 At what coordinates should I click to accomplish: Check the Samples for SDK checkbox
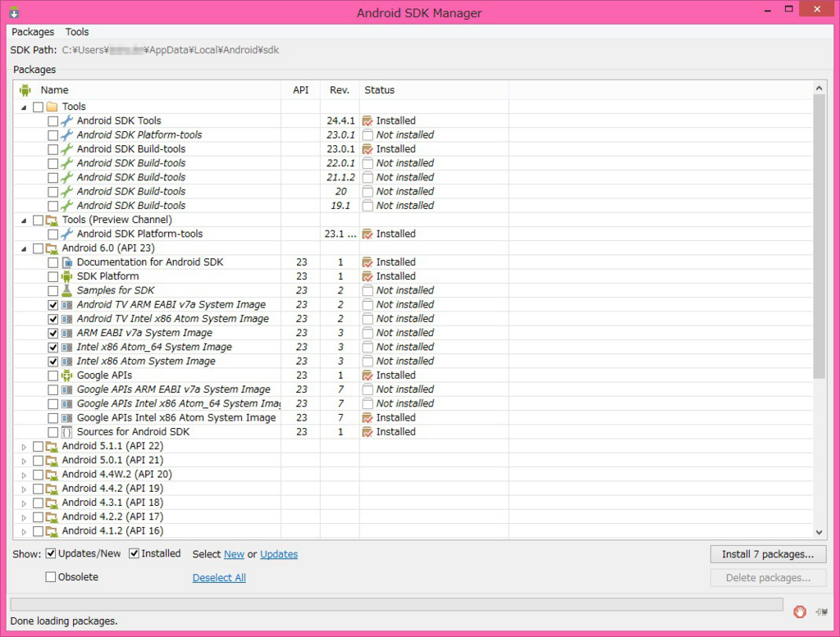point(52,291)
